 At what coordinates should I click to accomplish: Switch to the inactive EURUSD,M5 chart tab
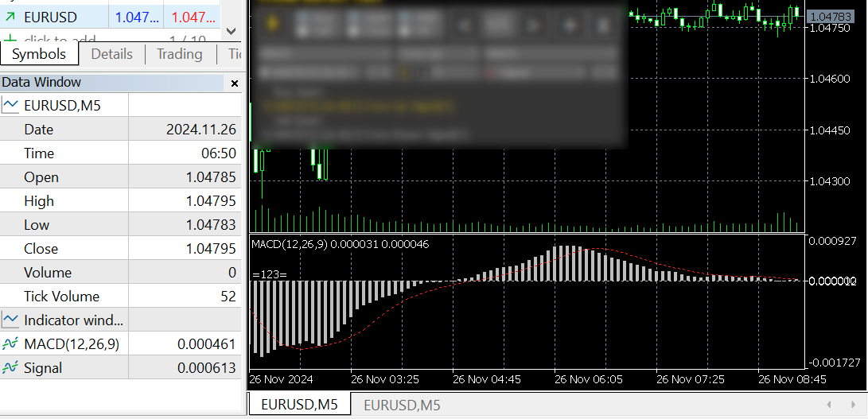click(402, 405)
